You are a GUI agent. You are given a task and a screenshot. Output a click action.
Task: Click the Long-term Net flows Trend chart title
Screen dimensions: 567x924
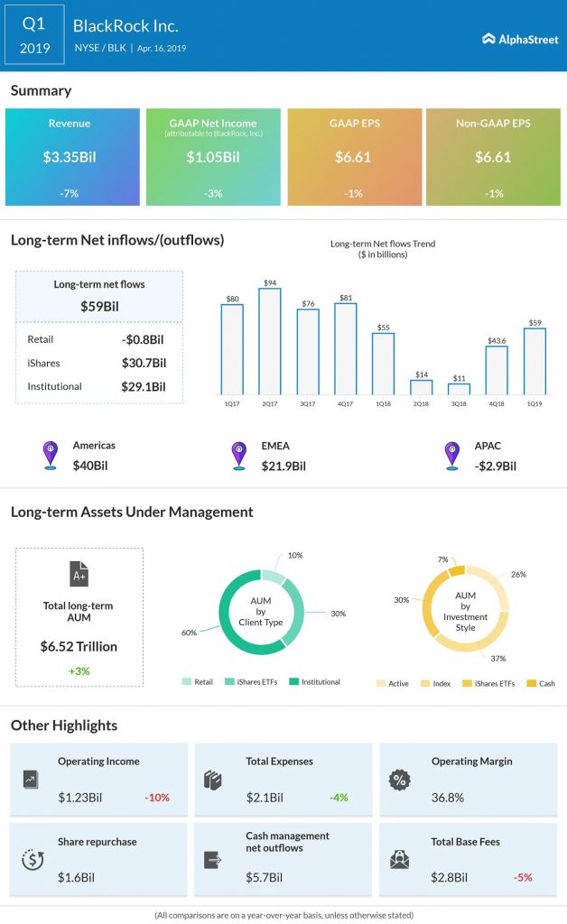(x=383, y=249)
